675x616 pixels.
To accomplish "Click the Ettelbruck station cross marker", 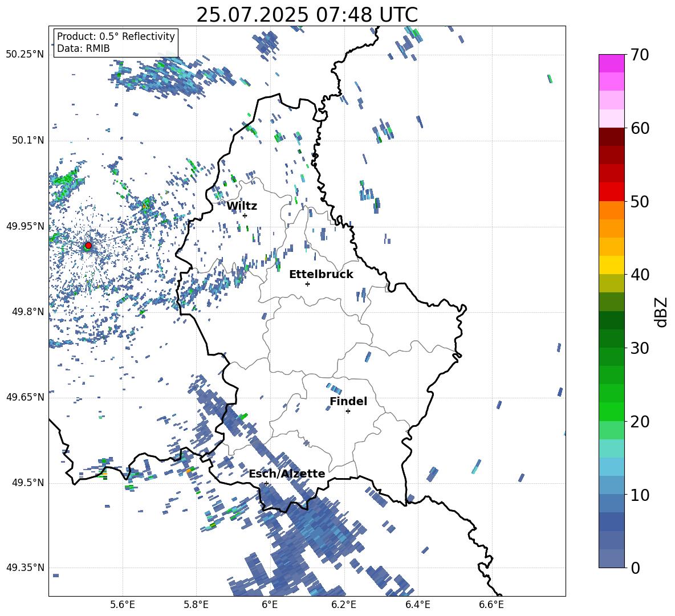I will coord(307,284).
